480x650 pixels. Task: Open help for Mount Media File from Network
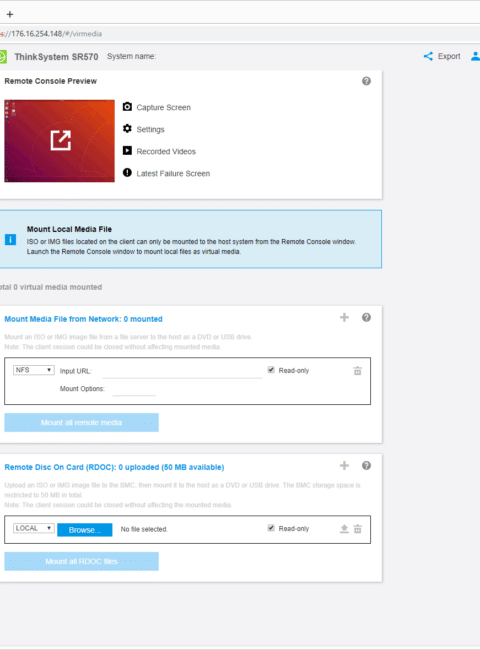click(366, 318)
